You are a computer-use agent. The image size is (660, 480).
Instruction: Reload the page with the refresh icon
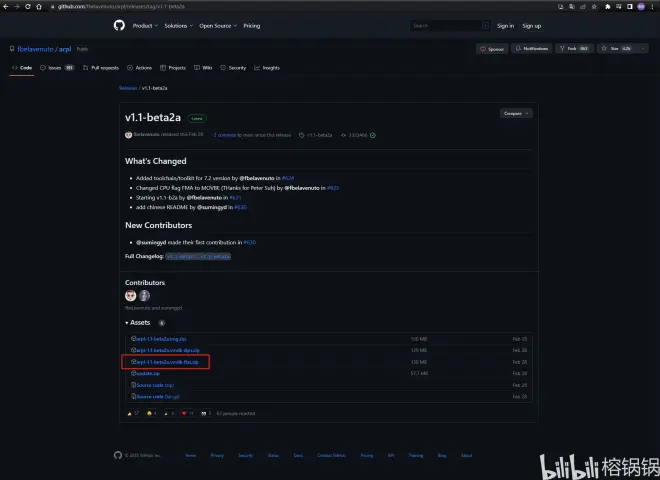[x=28, y=7]
